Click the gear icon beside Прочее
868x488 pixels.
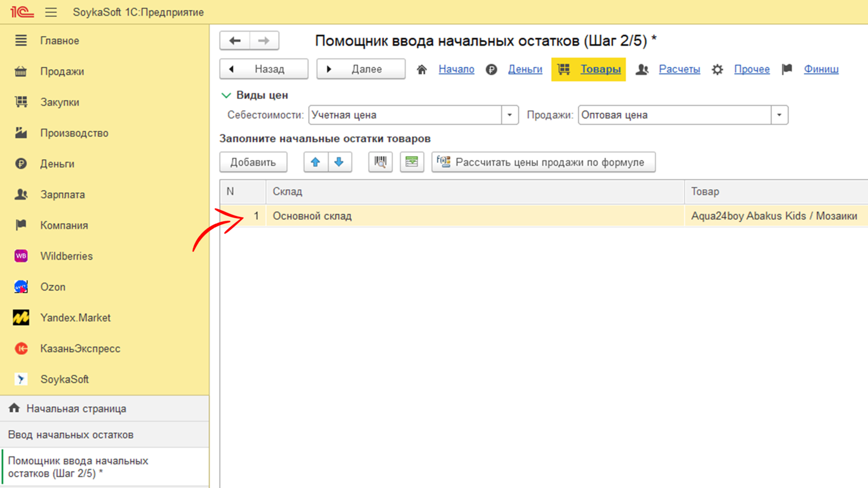[717, 69]
